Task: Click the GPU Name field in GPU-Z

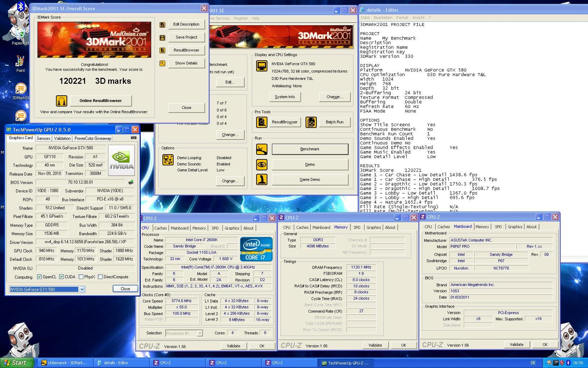Action: coord(71,148)
